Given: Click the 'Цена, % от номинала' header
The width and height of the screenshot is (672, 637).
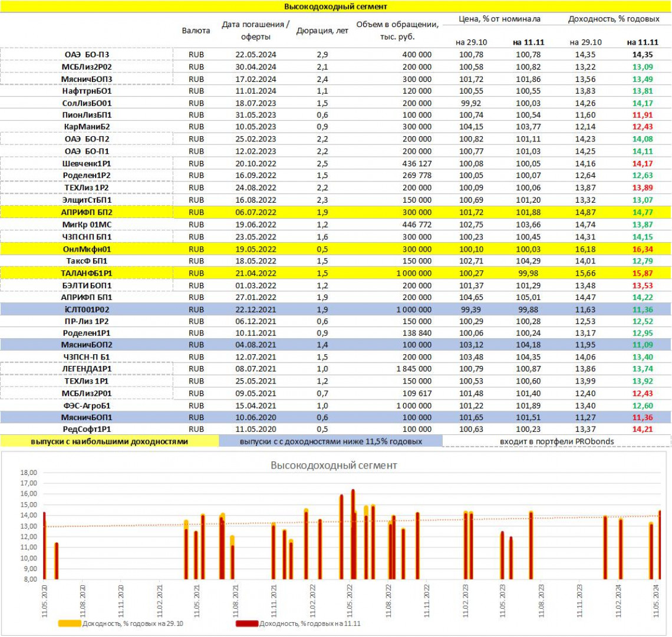Looking at the screenshot, I should [499, 19].
